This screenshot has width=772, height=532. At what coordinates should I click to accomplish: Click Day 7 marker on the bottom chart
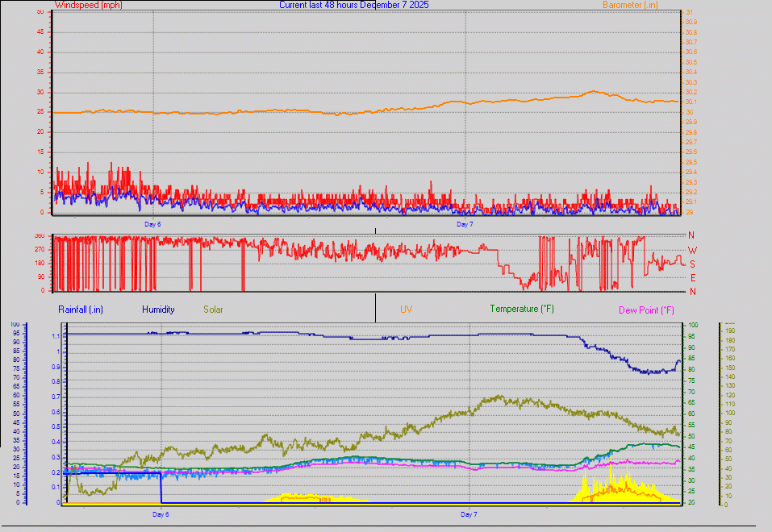click(x=469, y=513)
